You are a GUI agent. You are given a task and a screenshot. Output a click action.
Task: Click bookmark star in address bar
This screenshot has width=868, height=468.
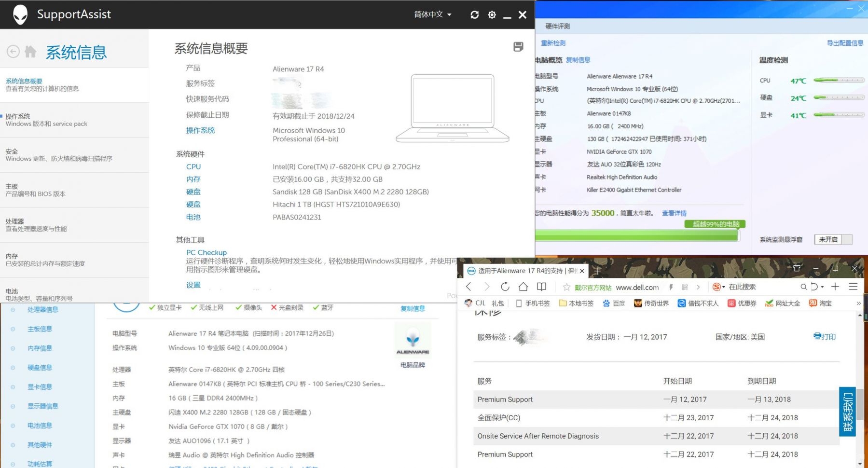[x=566, y=287]
